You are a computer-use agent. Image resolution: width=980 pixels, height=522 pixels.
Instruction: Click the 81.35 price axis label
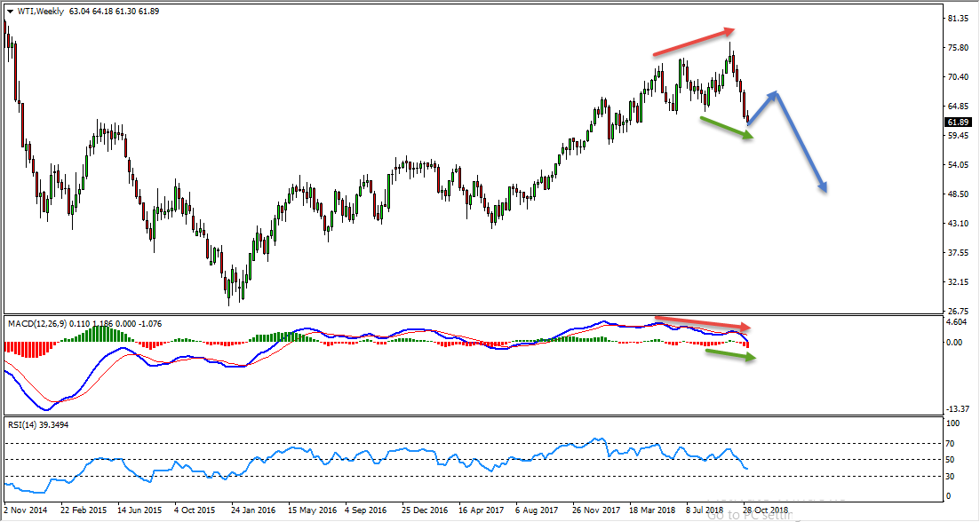coord(958,19)
